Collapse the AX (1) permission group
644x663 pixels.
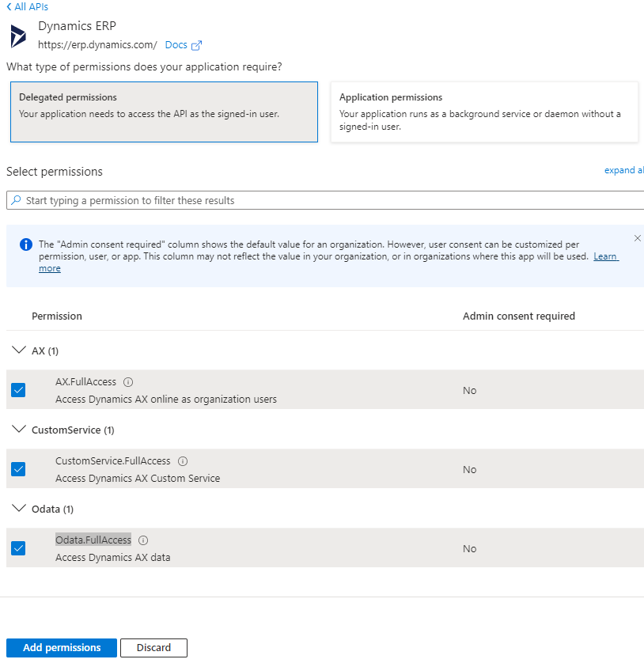coord(20,350)
